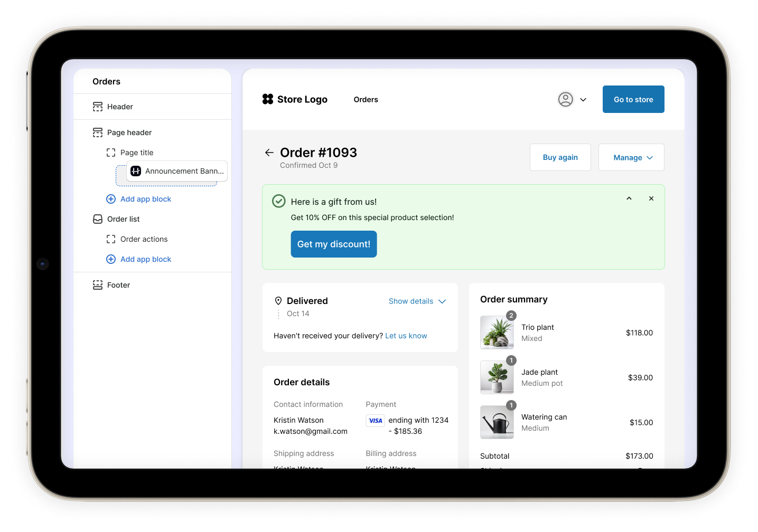Collapse the gift banner with the chevron
The image size is (758, 532).
pos(629,198)
